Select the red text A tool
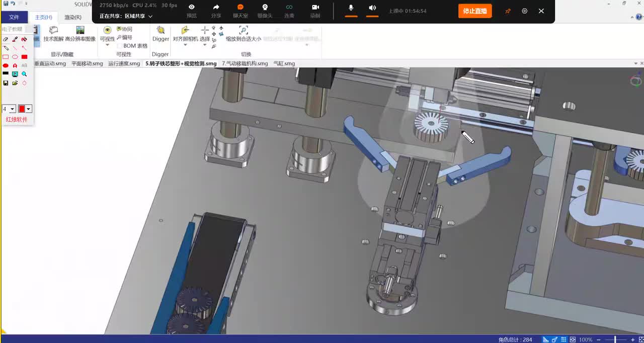644x343 pixels. pyautogui.click(x=15, y=65)
